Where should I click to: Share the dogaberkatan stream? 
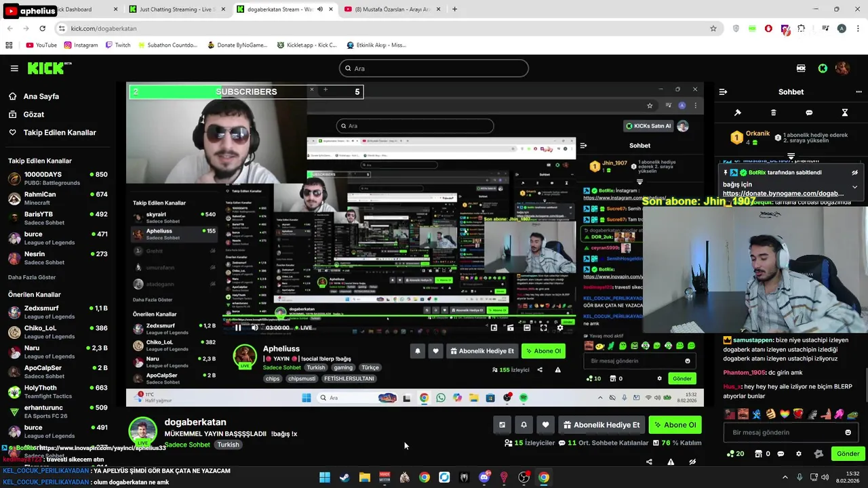(649, 462)
